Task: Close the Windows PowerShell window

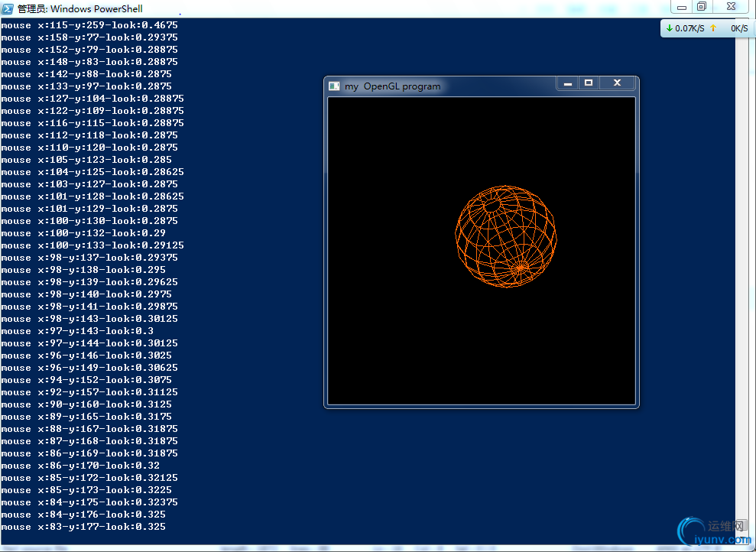Action: (x=732, y=7)
